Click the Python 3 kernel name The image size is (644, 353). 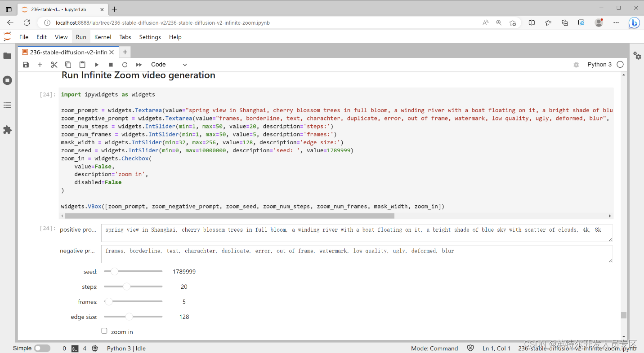tap(599, 65)
